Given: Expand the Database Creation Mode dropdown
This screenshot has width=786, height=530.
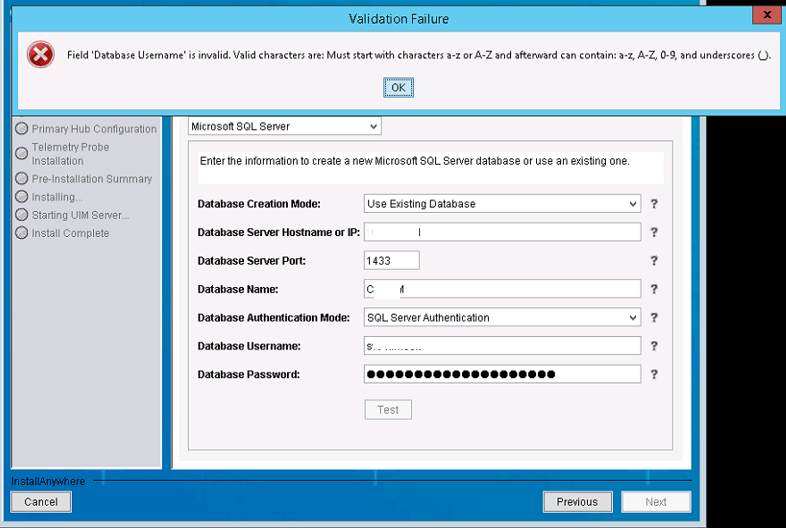Looking at the screenshot, I should [502, 204].
